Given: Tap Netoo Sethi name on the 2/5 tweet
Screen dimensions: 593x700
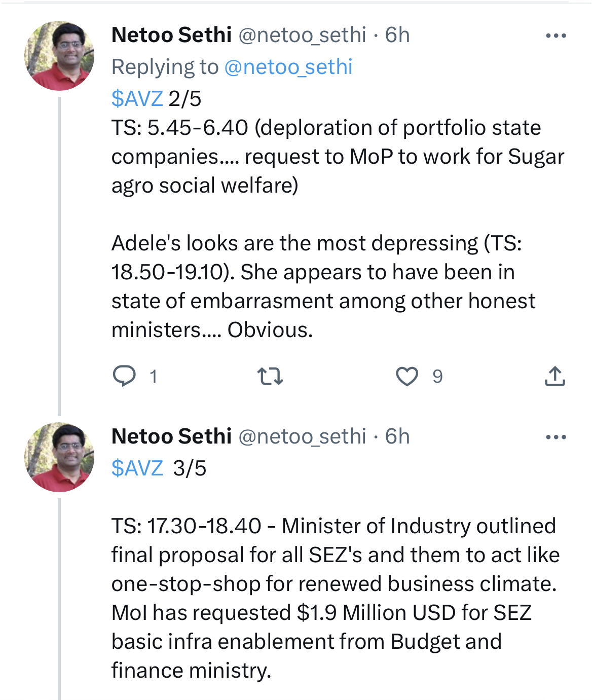Looking at the screenshot, I should [x=171, y=35].
